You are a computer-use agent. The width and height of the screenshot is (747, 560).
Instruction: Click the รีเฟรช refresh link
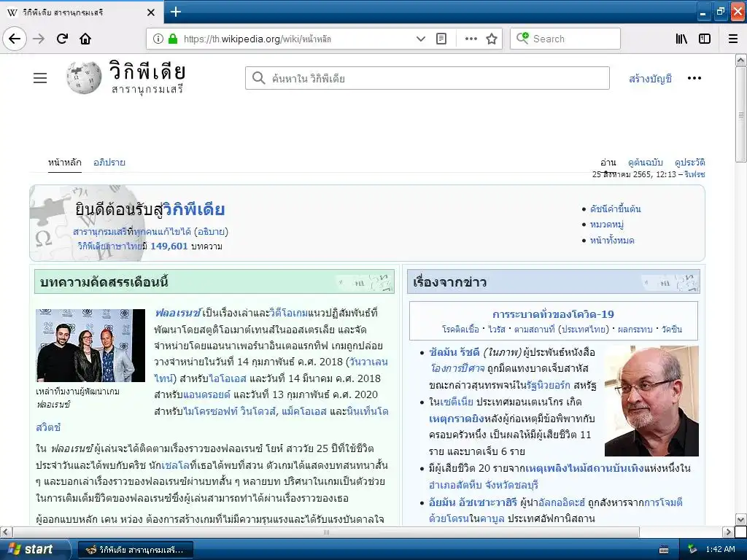coord(694,174)
